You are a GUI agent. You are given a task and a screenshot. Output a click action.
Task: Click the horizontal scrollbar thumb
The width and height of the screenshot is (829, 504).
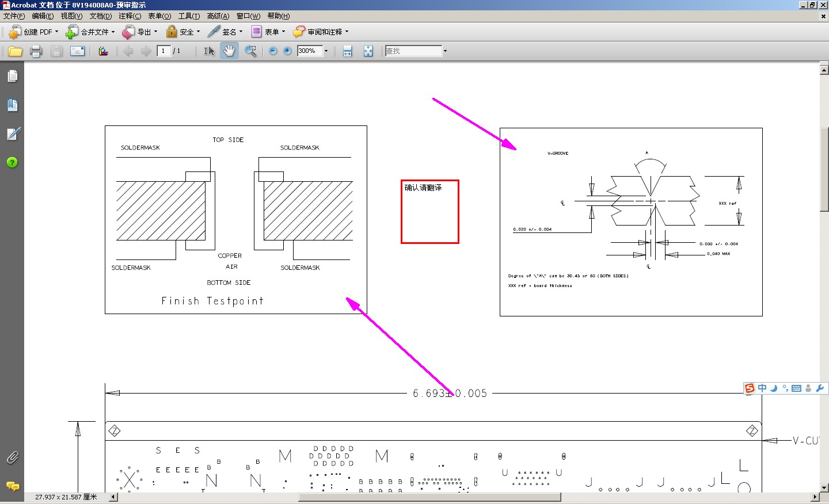click(429, 497)
